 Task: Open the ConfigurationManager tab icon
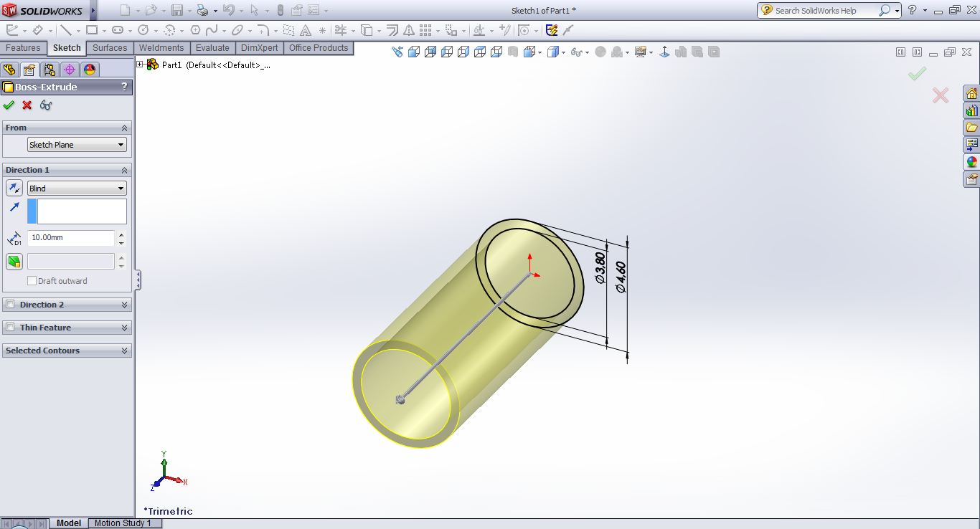pos(49,70)
